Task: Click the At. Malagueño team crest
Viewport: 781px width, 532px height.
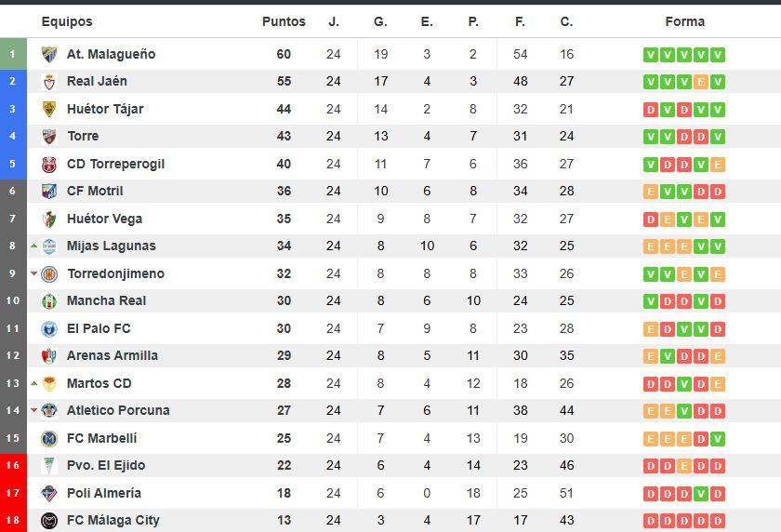Action: pos(48,54)
